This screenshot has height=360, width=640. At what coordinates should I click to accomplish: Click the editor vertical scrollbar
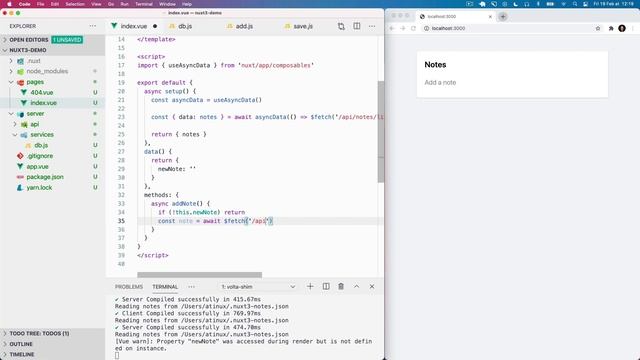[x=381, y=131]
